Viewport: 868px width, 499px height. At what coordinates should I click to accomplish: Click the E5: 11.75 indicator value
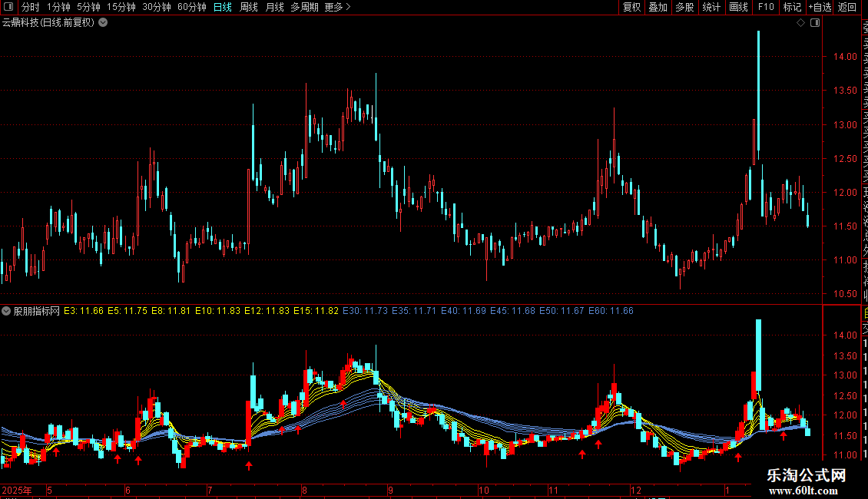128,311
